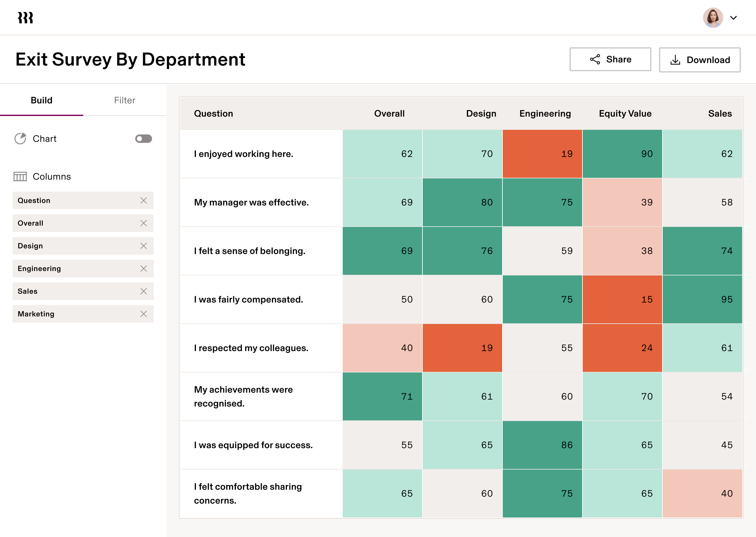Remove the Engineering column chip

point(144,268)
